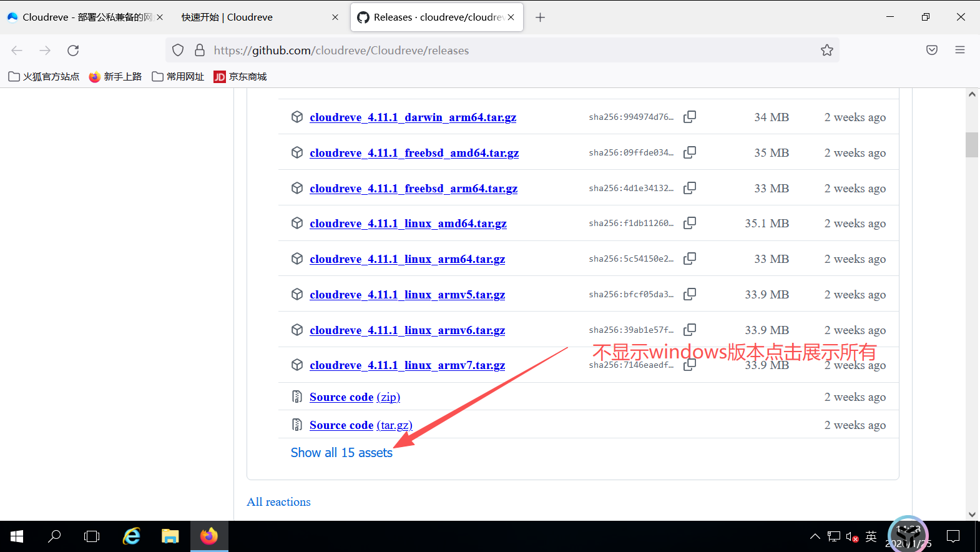Image resolution: width=980 pixels, height=552 pixels.
Task: Reload the current page
Action: [x=73, y=51]
